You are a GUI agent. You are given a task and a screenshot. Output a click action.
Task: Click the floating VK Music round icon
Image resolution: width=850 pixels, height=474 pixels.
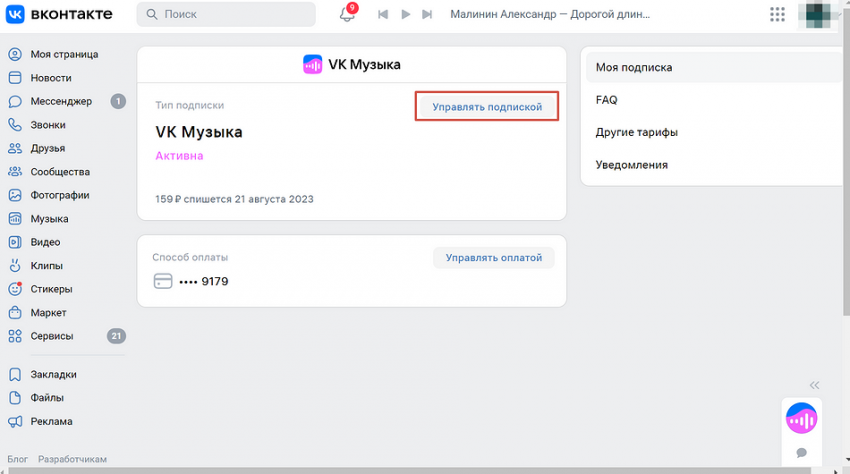[x=801, y=418]
